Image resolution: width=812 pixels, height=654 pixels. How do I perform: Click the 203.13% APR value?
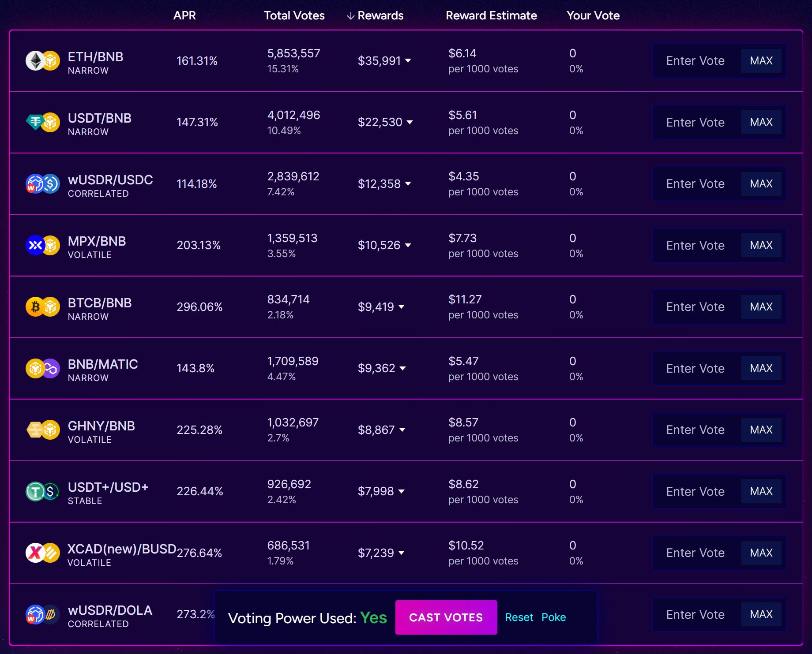pos(199,245)
